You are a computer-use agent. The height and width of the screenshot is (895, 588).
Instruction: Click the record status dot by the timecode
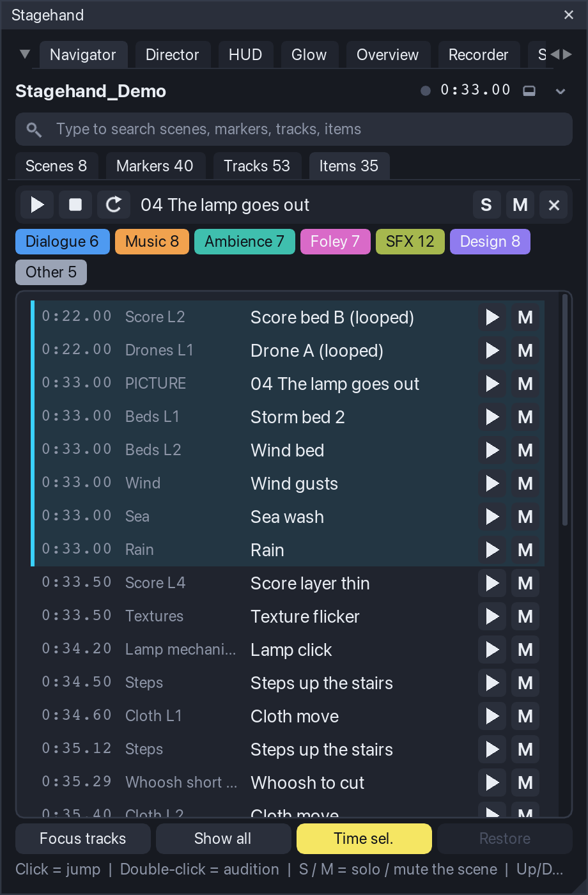426,91
